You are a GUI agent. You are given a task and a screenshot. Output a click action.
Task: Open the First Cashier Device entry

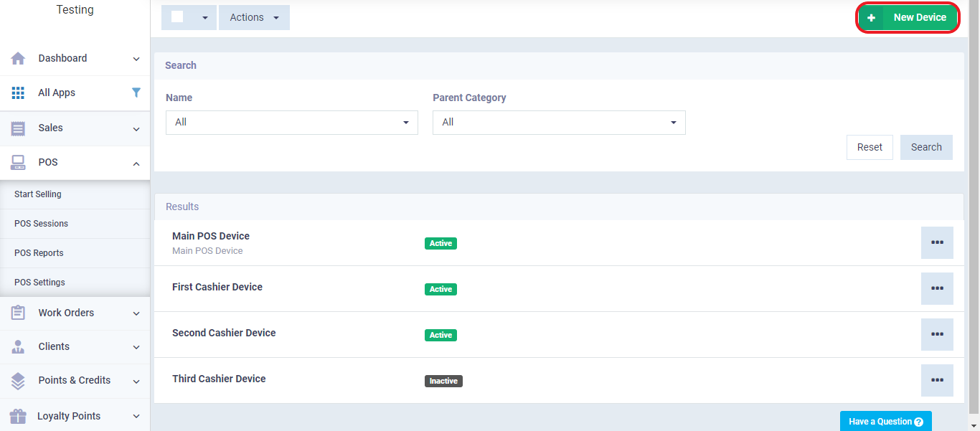[217, 287]
